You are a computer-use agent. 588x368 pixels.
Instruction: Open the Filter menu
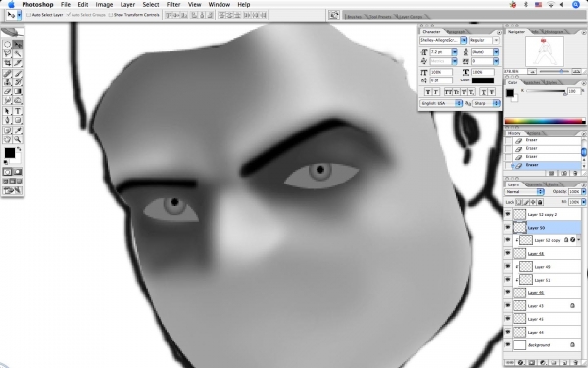173,5
